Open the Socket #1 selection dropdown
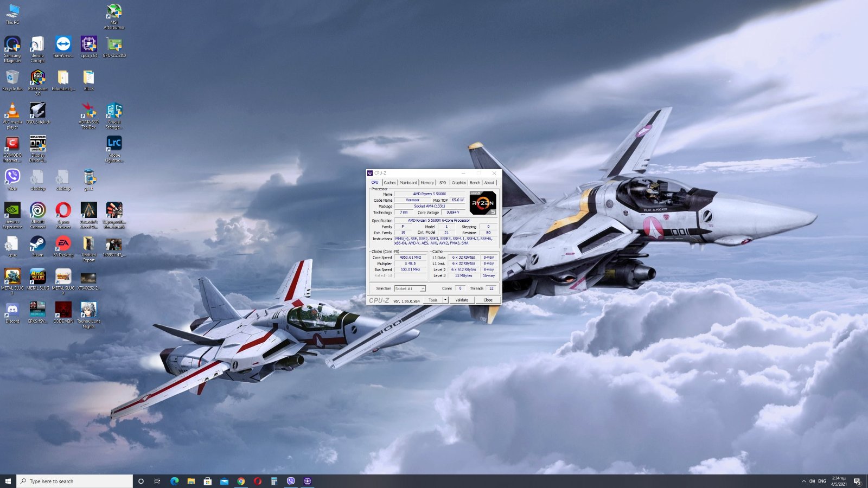868x488 pixels. [410, 288]
